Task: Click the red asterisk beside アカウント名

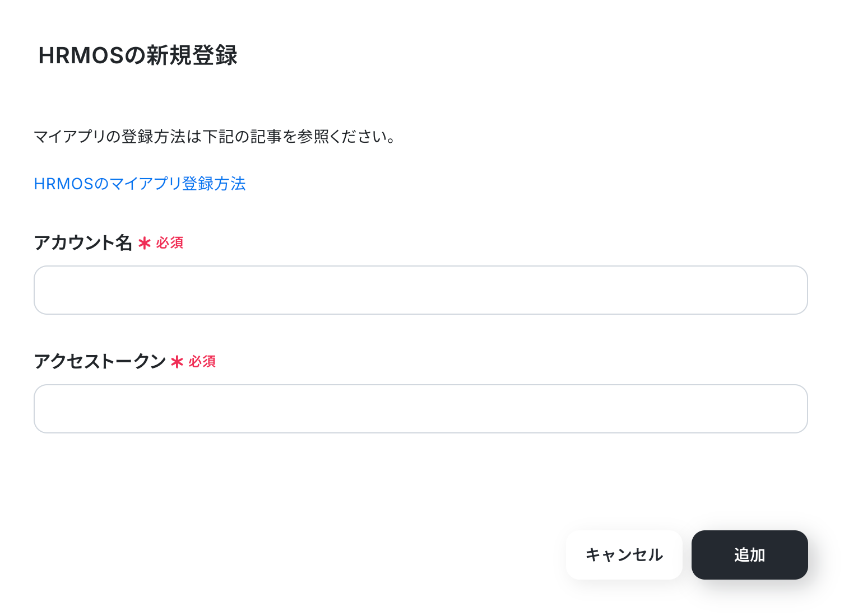Action: [145, 244]
